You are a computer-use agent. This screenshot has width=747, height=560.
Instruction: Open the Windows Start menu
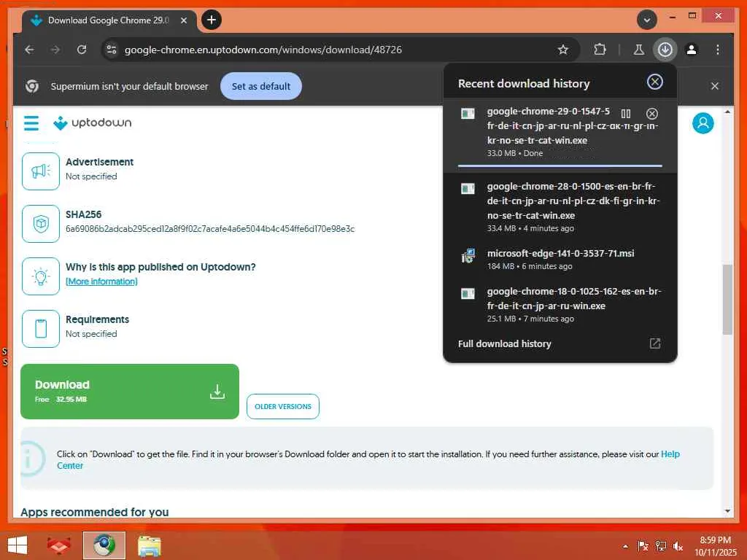[18, 545]
